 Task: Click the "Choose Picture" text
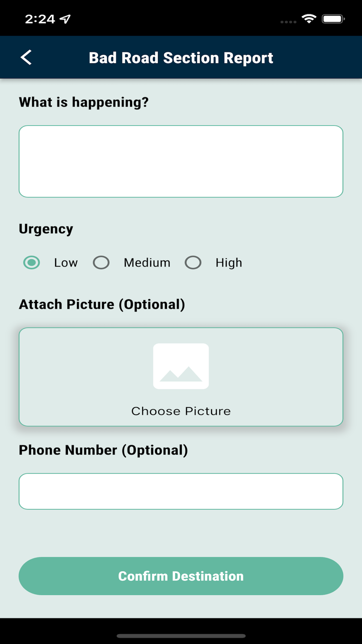pyautogui.click(x=181, y=411)
